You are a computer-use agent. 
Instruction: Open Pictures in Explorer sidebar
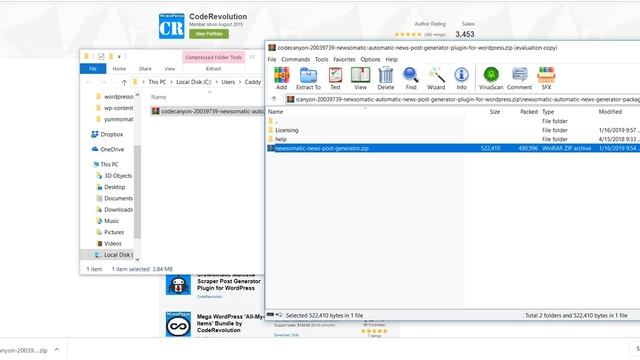[x=110, y=232]
